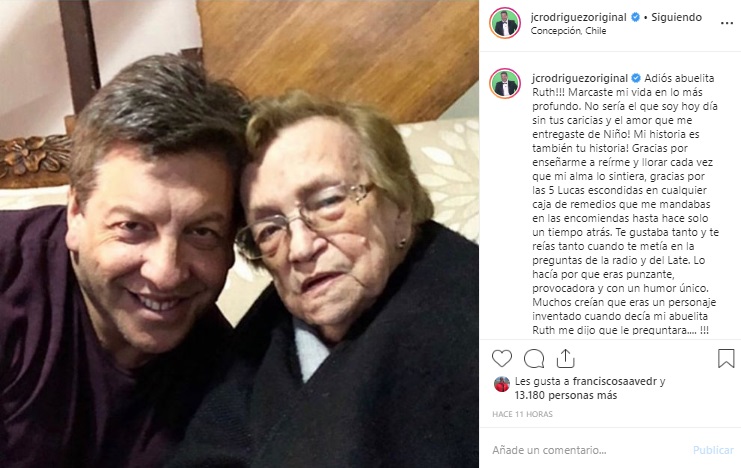Like the post with the heart icon
Screen dimensions: 741x468
[x=502, y=358]
